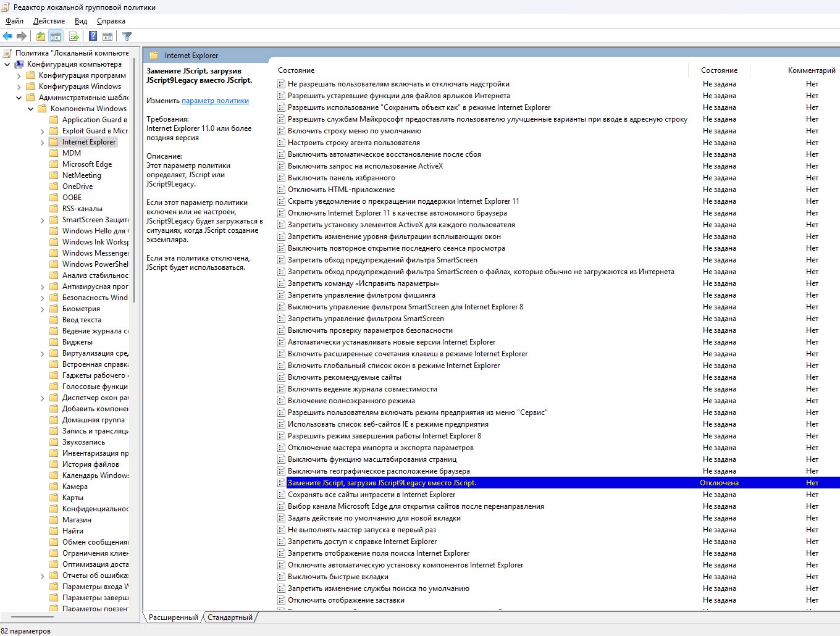This screenshot has width=840, height=636.
Task: Click the Forward arrow in toolbar
Action: coord(22,36)
